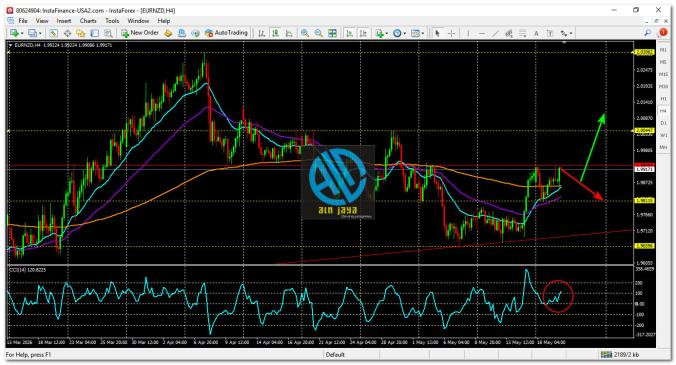The height and width of the screenshot is (365, 676).
Task: Expand the Arrows objects dropdown arrow
Action: [571, 33]
